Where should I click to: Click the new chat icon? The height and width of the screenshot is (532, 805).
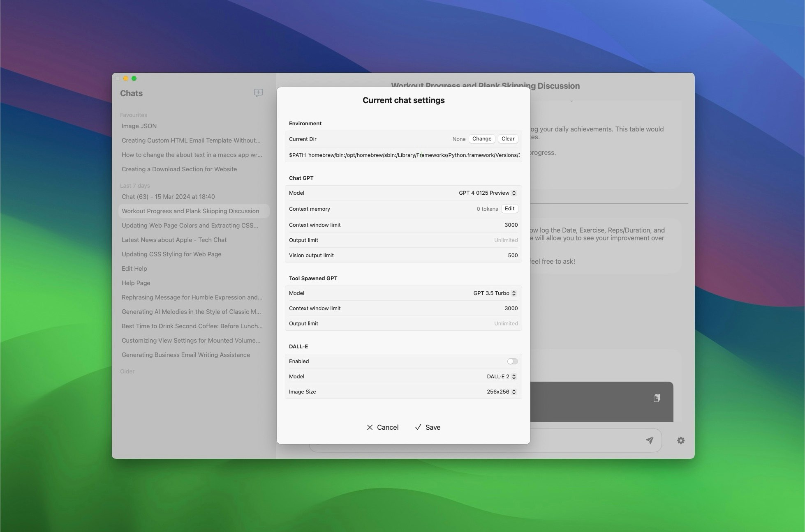(258, 93)
